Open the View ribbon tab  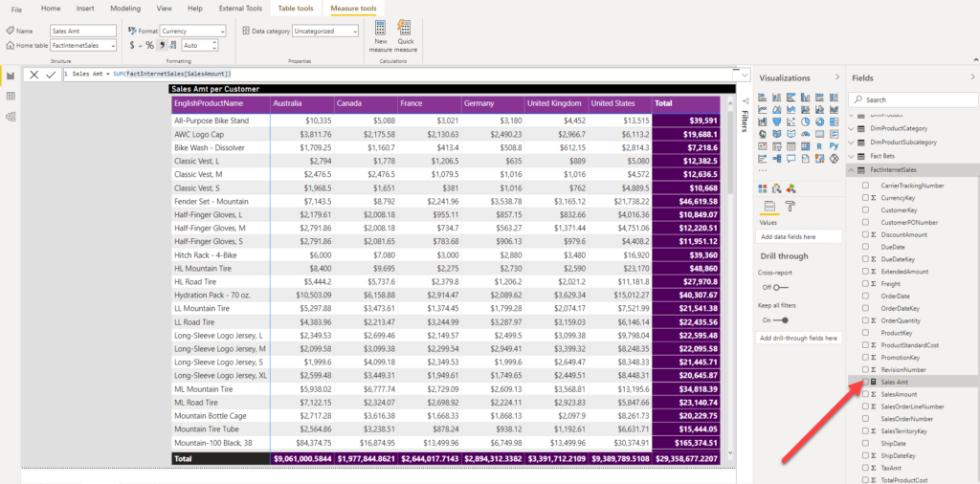[165, 9]
